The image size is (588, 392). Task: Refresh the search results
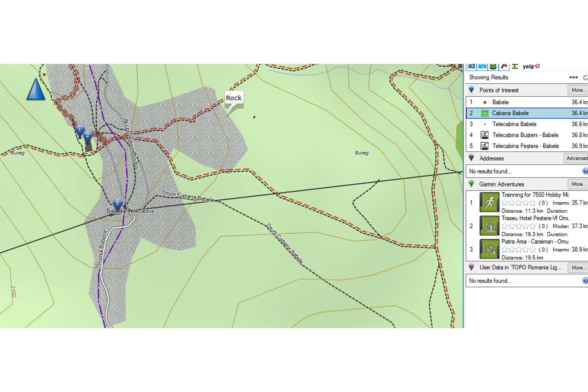(x=585, y=78)
